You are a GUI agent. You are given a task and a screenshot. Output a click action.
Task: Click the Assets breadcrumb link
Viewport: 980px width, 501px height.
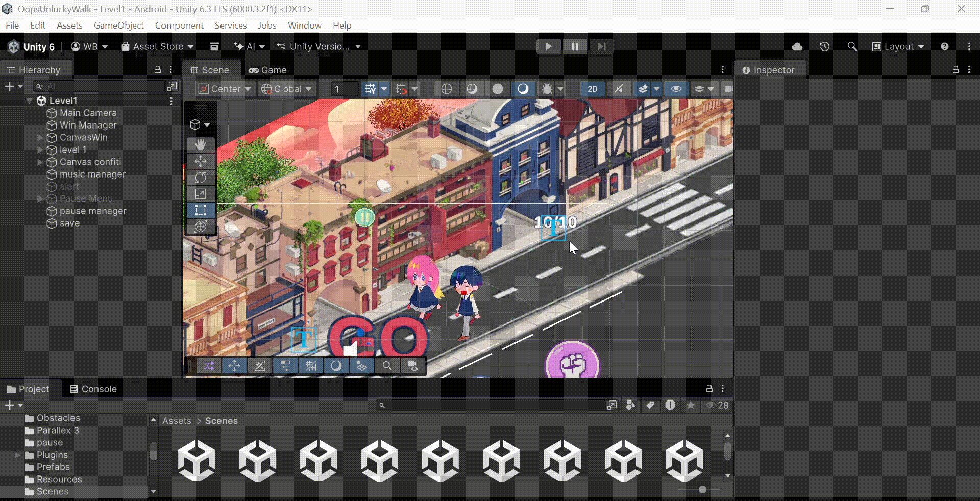point(177,421)
